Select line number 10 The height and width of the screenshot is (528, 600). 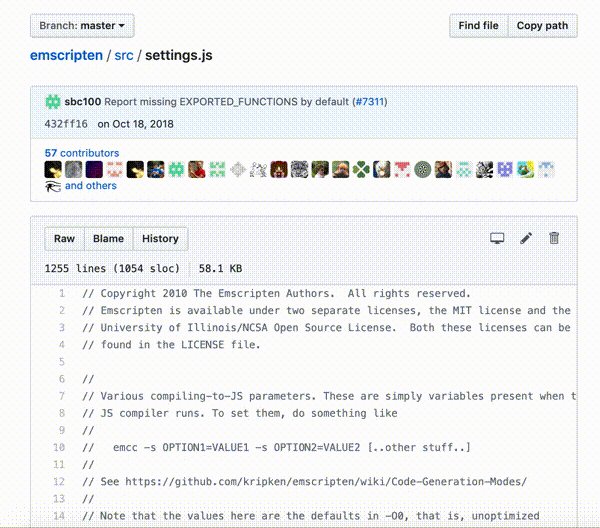pos(59,447)
